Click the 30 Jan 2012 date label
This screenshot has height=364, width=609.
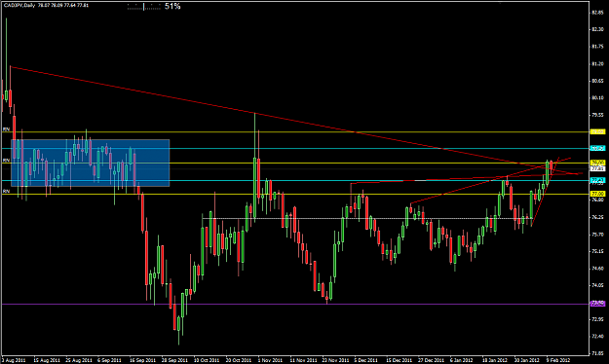526,360
